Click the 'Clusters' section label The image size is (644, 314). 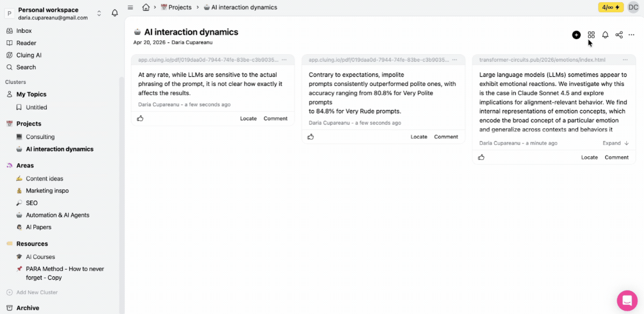coord(16,82)
